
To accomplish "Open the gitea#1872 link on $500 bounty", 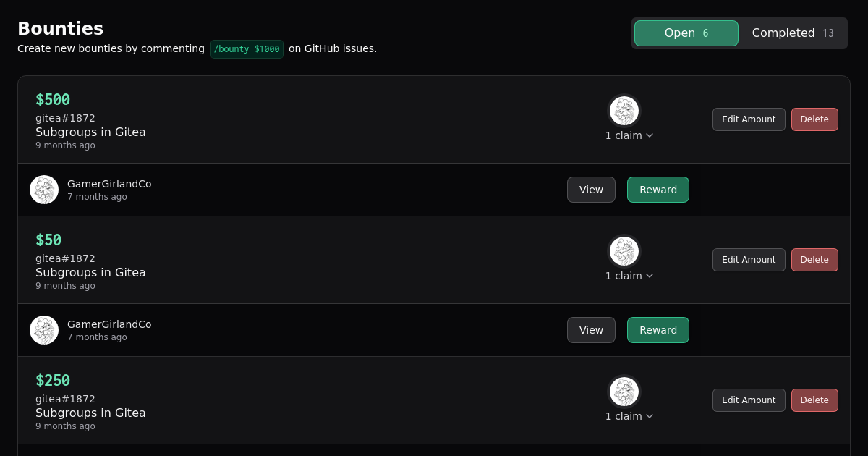I will [65, 118].
